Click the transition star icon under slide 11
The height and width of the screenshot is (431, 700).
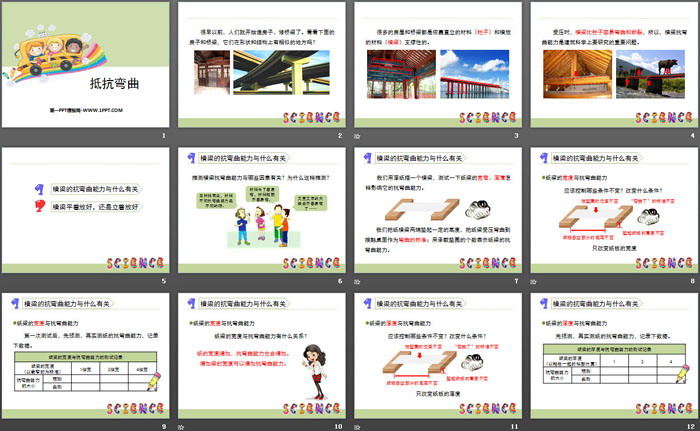coord(357,427)
